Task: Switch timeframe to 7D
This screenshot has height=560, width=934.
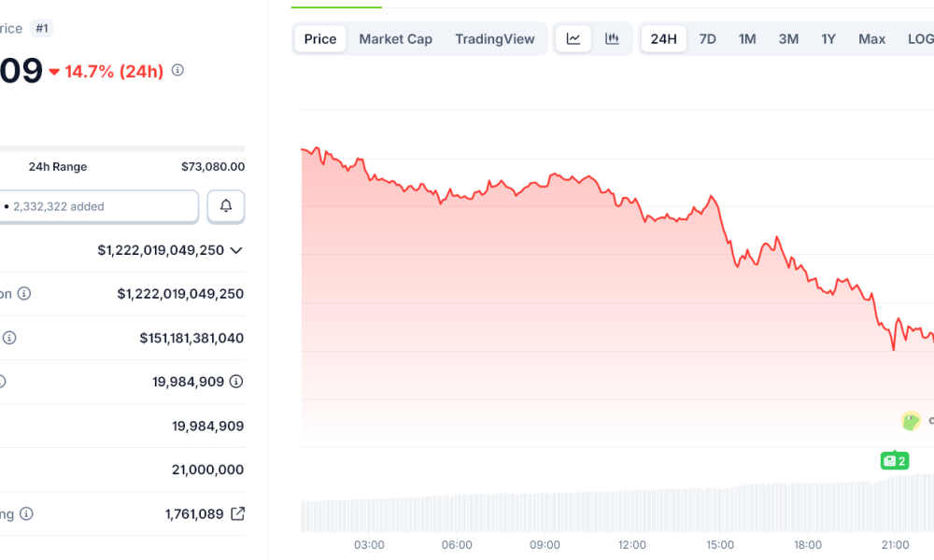Action: point(707,38)
